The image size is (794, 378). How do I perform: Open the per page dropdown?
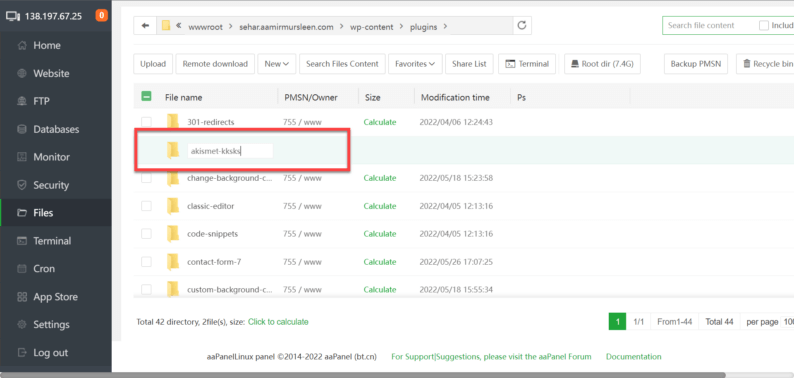[x=787, y=322]
